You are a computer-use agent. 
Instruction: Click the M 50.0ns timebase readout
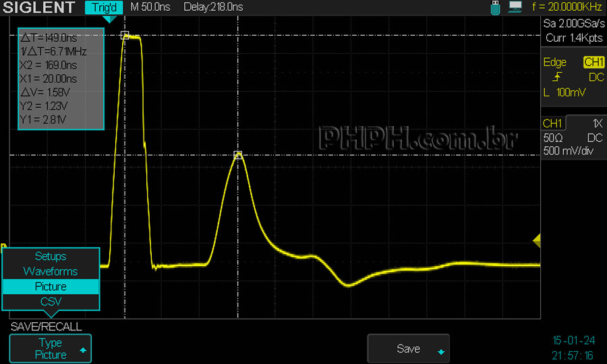point(150,7)
